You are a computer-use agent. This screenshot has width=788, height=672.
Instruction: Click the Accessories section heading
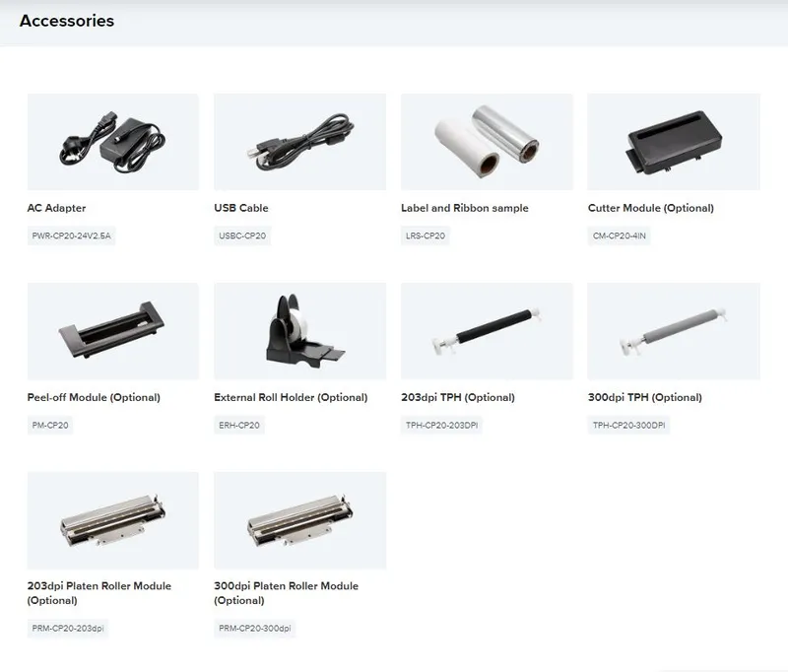coord(67,21)
